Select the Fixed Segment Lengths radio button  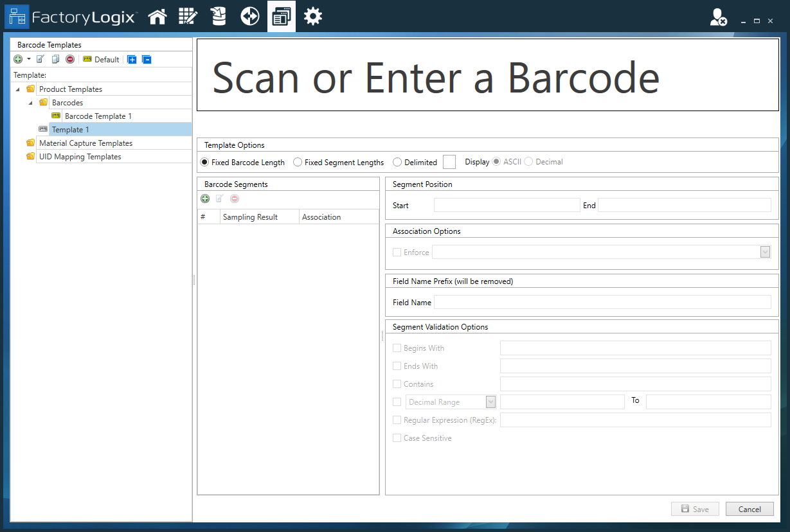coord(297,162)
